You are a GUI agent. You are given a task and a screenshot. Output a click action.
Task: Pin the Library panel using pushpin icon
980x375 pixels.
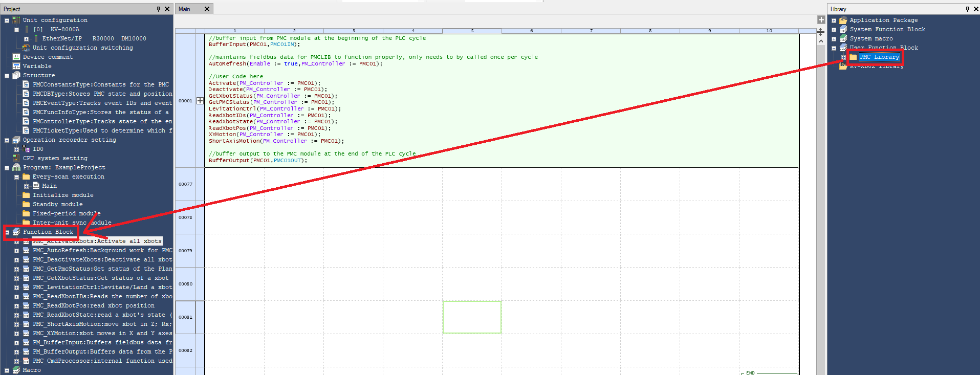pyautogui.click(x=967, y=9)
